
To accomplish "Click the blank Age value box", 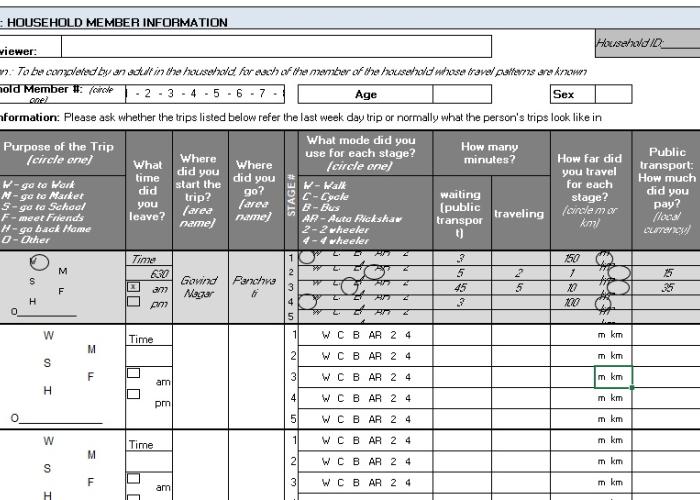I will point(462,94).
